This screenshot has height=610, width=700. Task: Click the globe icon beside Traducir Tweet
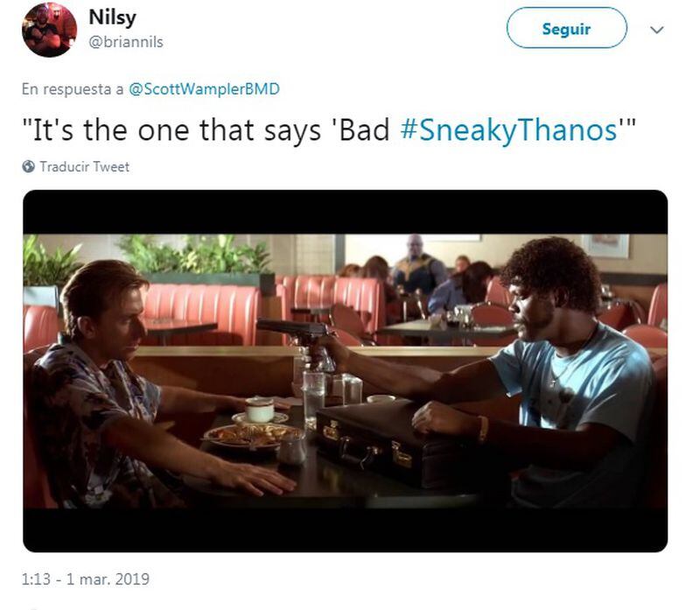click(x=28, y=166)
